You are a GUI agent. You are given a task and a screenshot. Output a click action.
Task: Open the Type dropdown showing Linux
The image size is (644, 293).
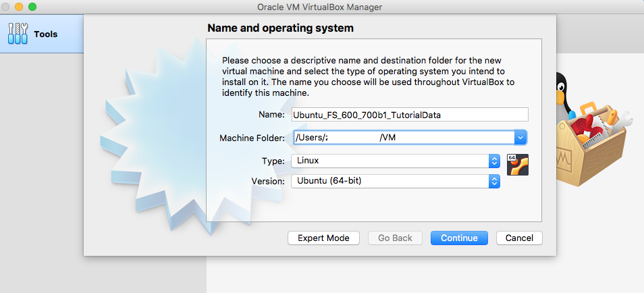(x=396, y=161)
